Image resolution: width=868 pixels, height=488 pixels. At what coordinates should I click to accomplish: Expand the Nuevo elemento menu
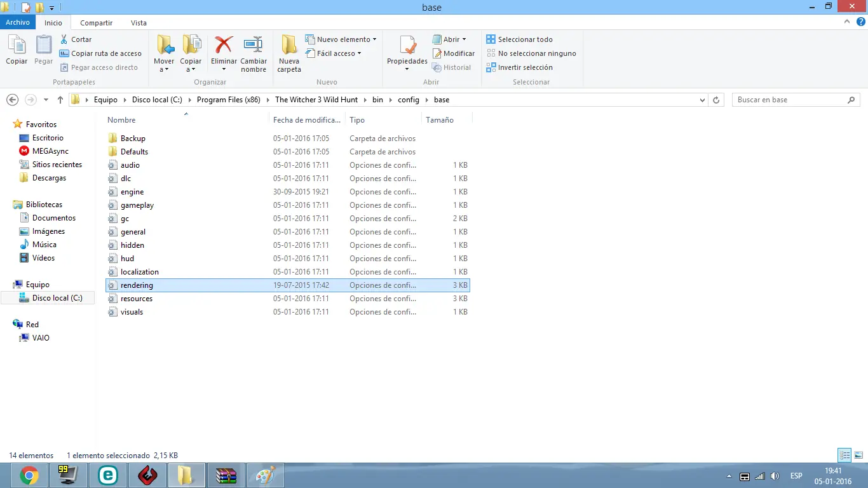341,39
